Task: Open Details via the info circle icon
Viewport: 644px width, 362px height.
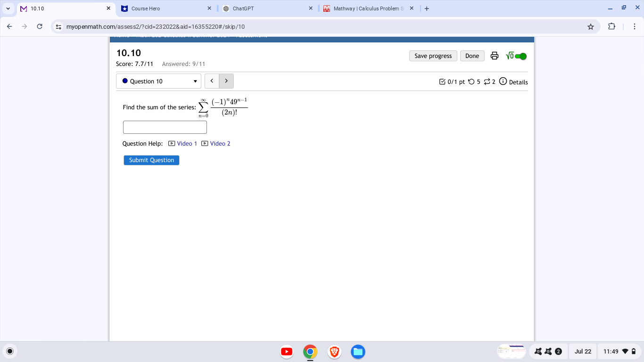Action: point(503,81)
